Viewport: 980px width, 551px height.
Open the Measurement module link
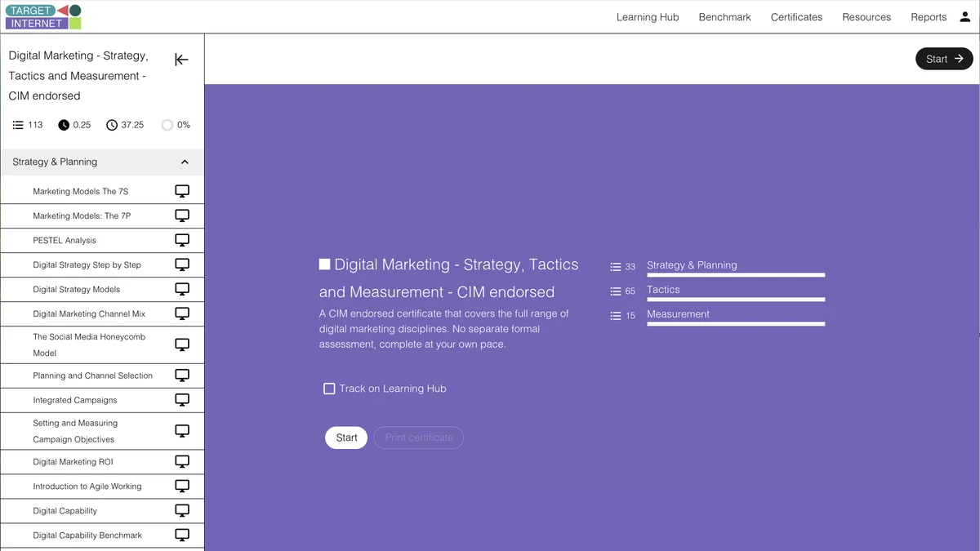point(678,314)
